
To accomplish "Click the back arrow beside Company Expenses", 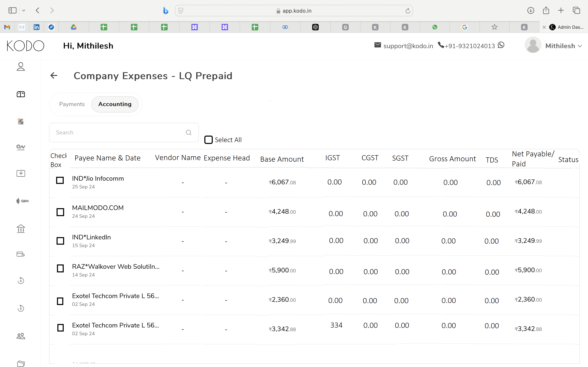I will [x=54, y=75].
